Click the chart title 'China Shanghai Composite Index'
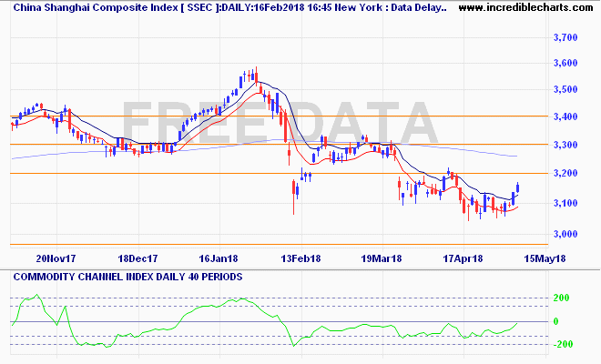This screenshot has height=364, width=601. pos(96,7)
